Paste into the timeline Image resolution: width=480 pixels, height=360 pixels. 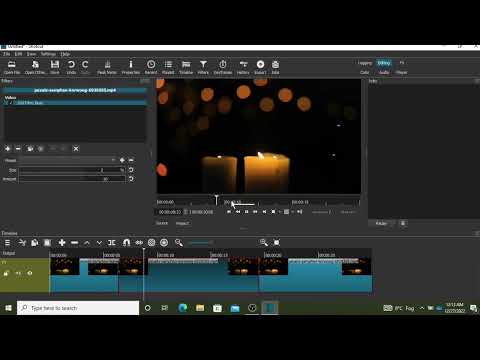pos(47,243)
